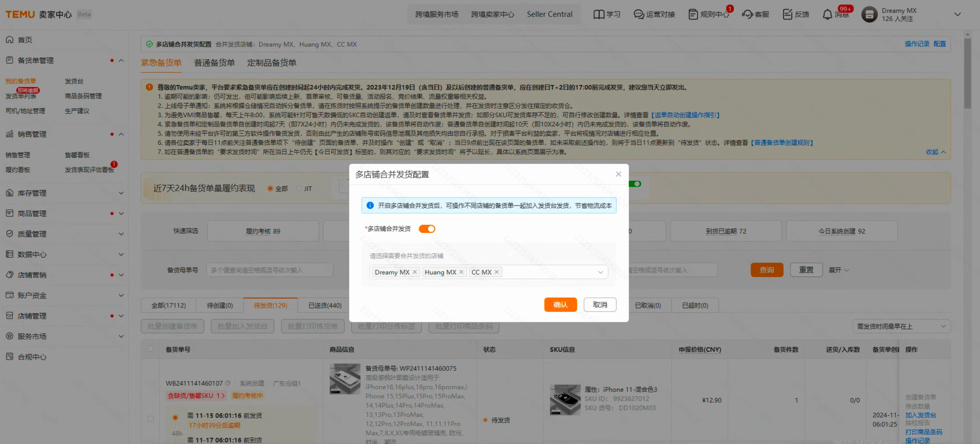The image size is (980, 444).
Task: Open the learning book icon (学习)
Action: pyautogui.click(x=599, y=14)
